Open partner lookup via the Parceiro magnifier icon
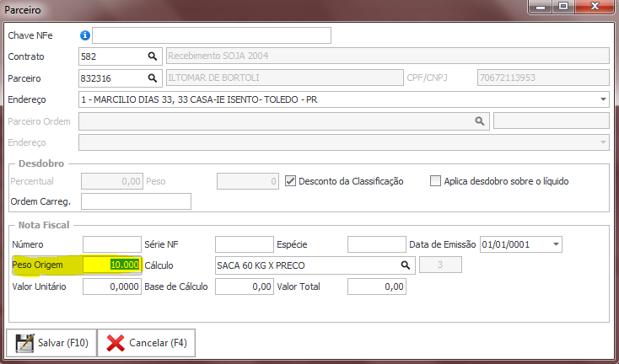The image size is (619, 364). [153, 78]
